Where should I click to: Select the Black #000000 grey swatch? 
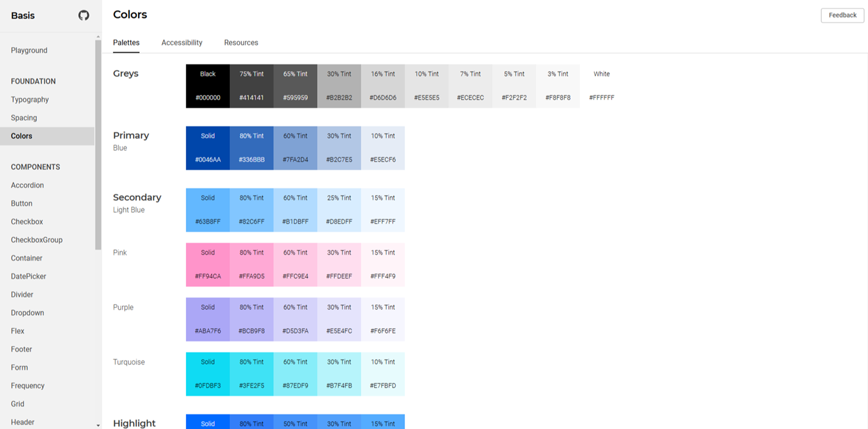click(208, 86)
